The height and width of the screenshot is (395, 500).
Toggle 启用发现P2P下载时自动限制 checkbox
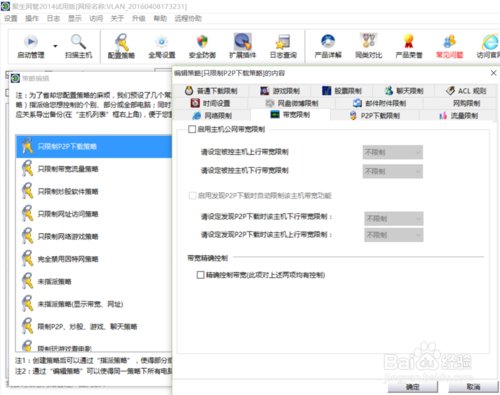coord(192,195)
